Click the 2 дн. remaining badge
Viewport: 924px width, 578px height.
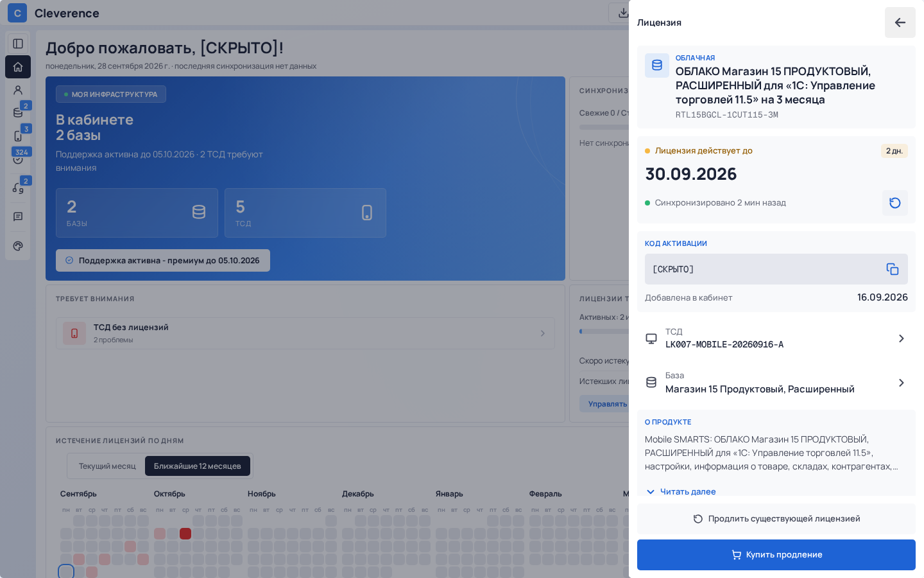[x=894, y=151]
